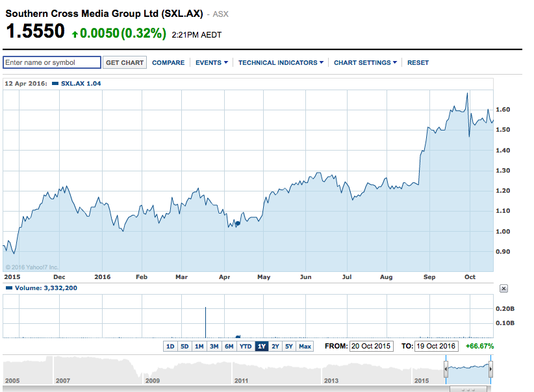This screenshot has height=392, width=534.
Task: Click the 0.20B volume axis label
Action: pyautogui.click(x=505, y=309)
